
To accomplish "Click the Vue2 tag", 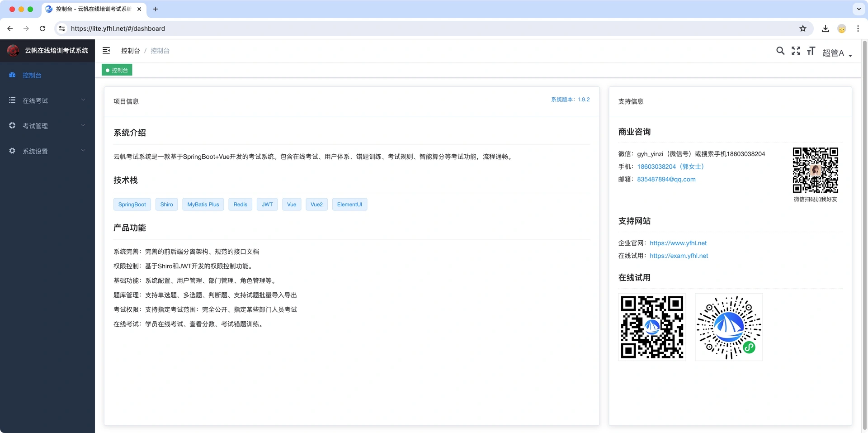I will pyautogui.click(x=316, y=205).
